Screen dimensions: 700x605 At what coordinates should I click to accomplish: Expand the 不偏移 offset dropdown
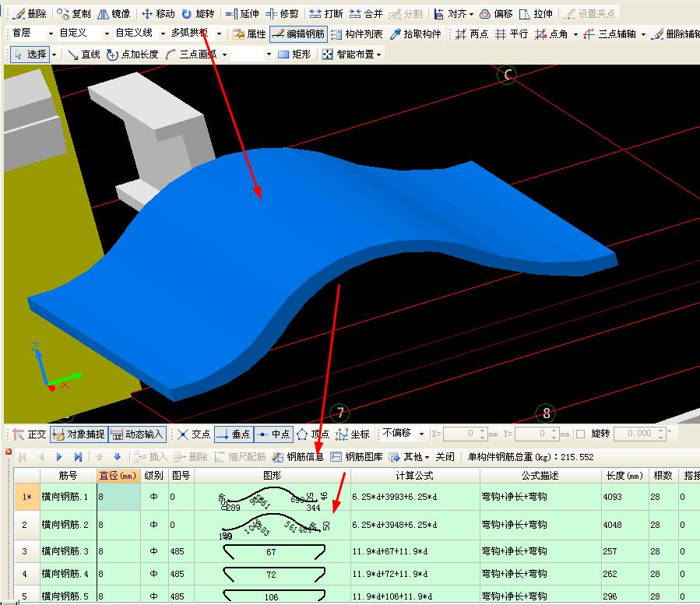pos(422,434)
